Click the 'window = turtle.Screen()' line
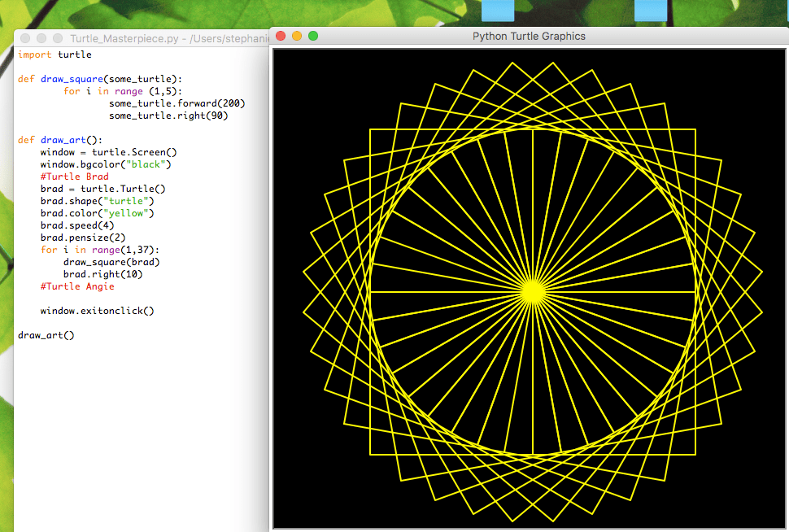The width and height of the screenshot is (789, 532). 109,152
